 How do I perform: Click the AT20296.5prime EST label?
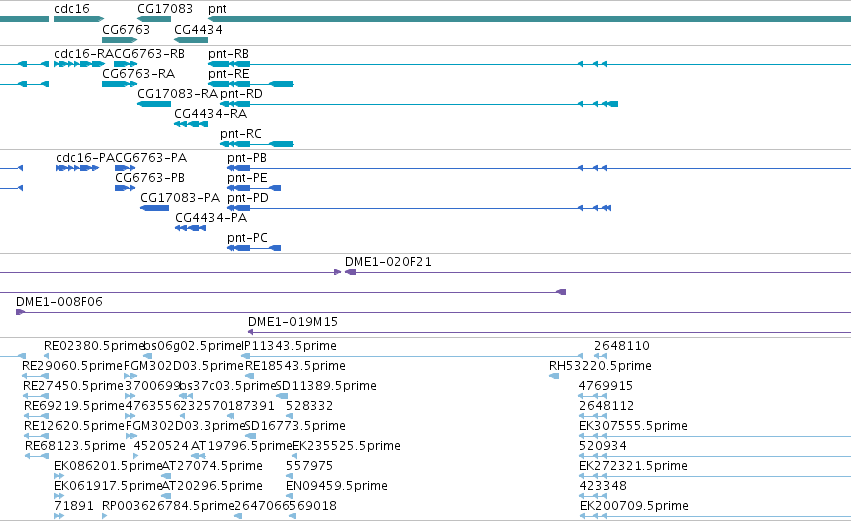click(x=212, y=486)
